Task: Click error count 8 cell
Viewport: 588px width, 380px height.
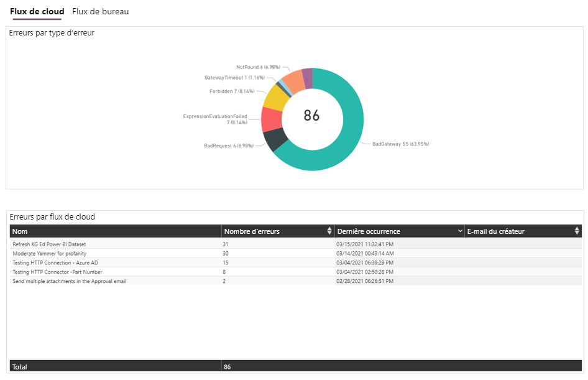Action: point(224,272)
